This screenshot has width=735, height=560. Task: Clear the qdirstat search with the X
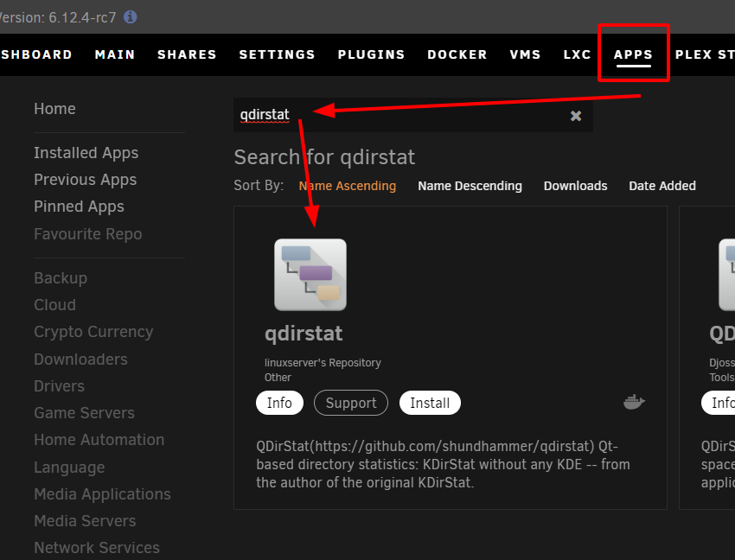(576, 116)
